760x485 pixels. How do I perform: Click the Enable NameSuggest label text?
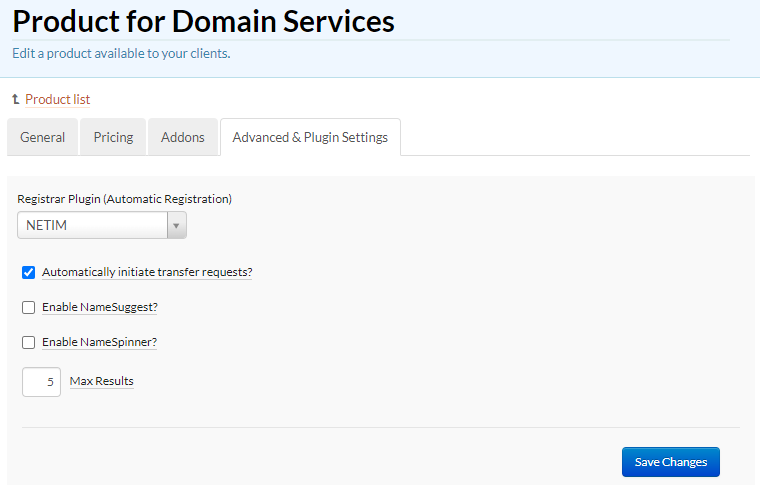pos(100,307)
